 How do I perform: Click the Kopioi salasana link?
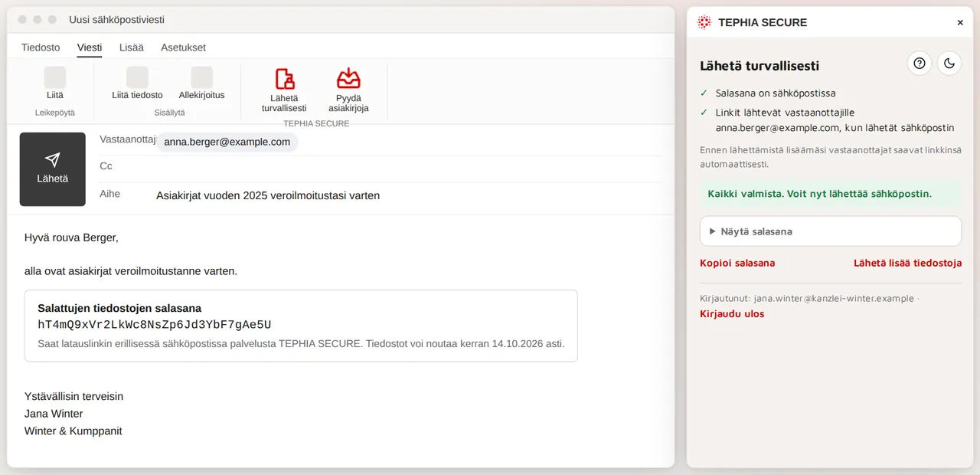[737, 263]
